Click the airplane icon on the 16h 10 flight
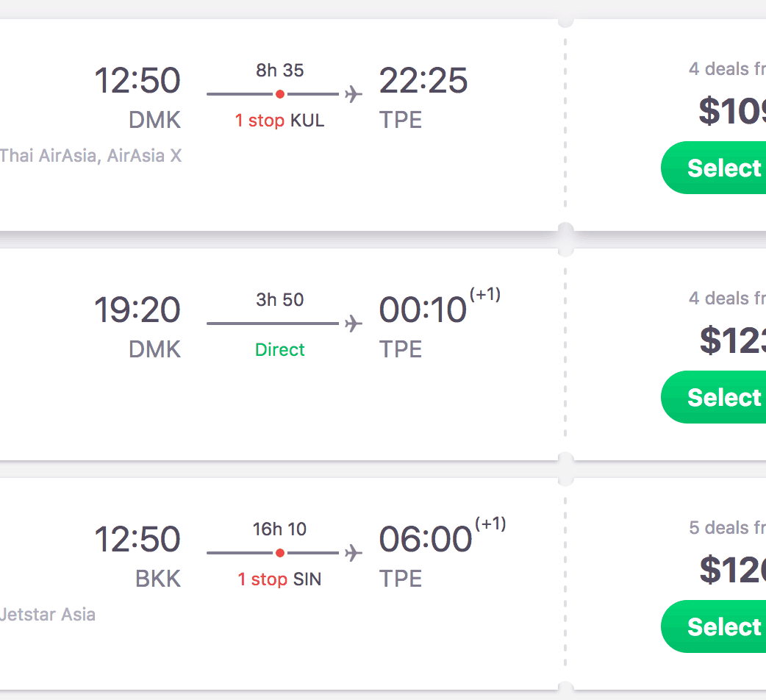The image size is (766, 700). tap(354, 553)
